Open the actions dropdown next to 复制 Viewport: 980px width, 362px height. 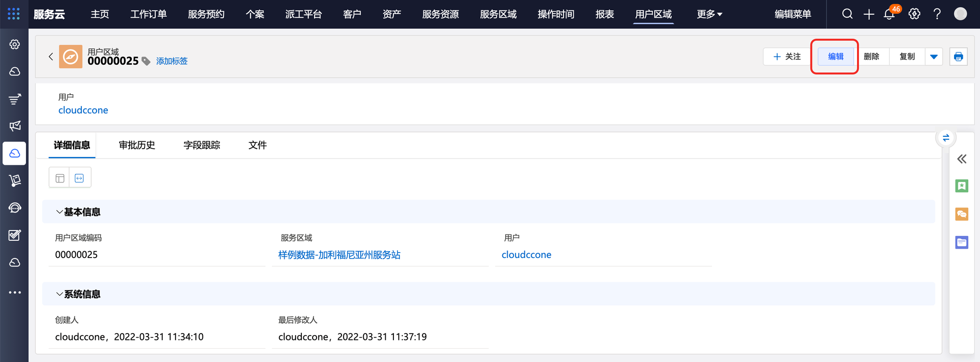tap(934, 57)
